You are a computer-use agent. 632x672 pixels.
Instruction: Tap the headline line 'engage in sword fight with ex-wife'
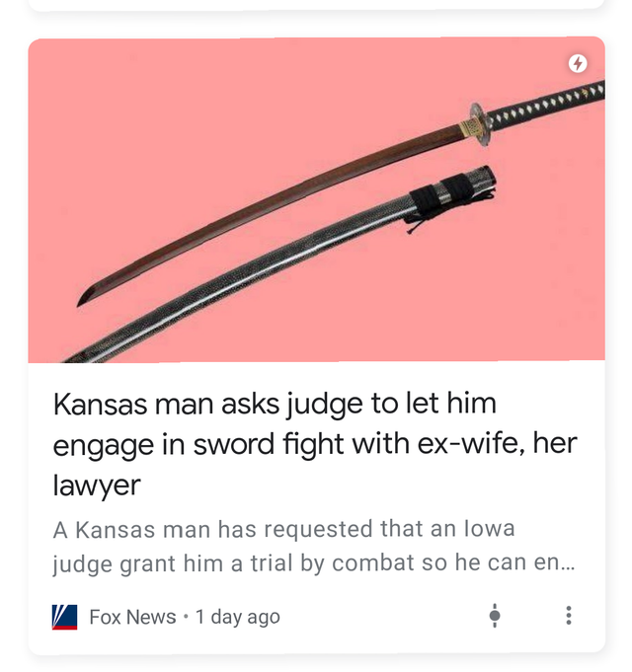[x=315, y=444]
